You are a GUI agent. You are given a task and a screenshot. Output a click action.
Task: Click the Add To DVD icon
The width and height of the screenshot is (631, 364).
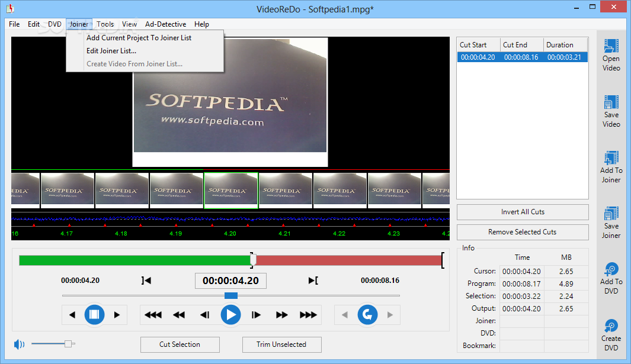[611, 269]
